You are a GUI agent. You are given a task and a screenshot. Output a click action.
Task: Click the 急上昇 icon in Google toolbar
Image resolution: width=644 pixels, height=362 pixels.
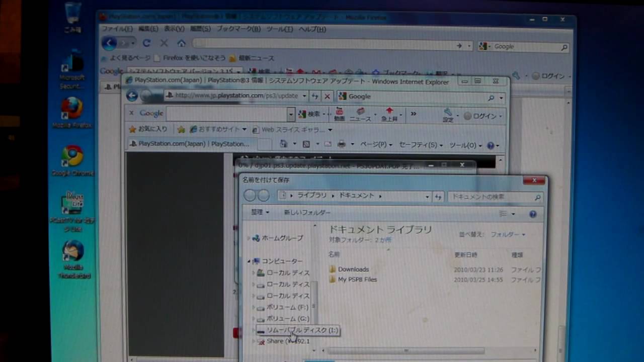[389, 114]
